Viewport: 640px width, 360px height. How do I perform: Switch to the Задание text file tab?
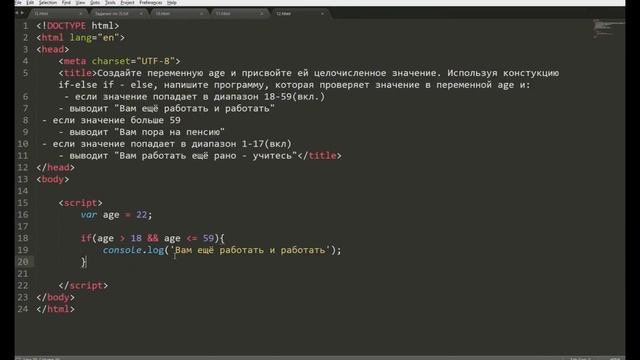point(117,13)
